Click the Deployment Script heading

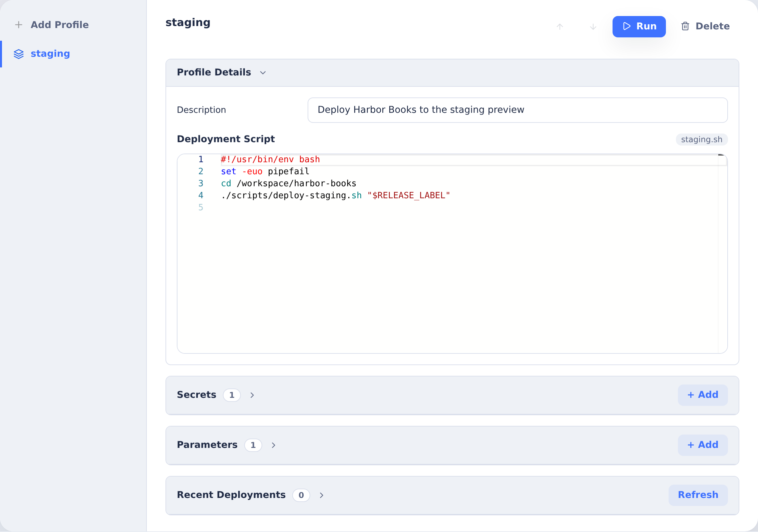226,139
